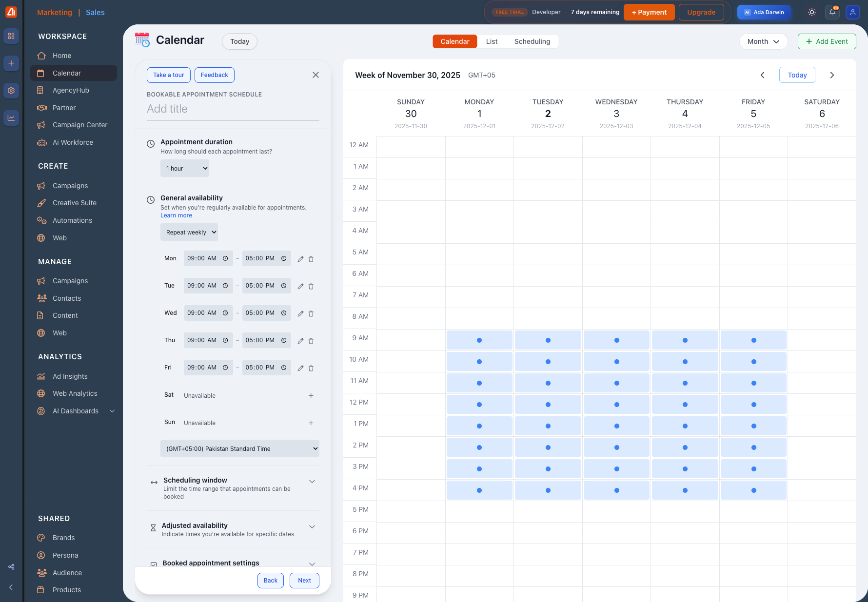
Task: Click the Add Event button
Action: coord(827,41)
